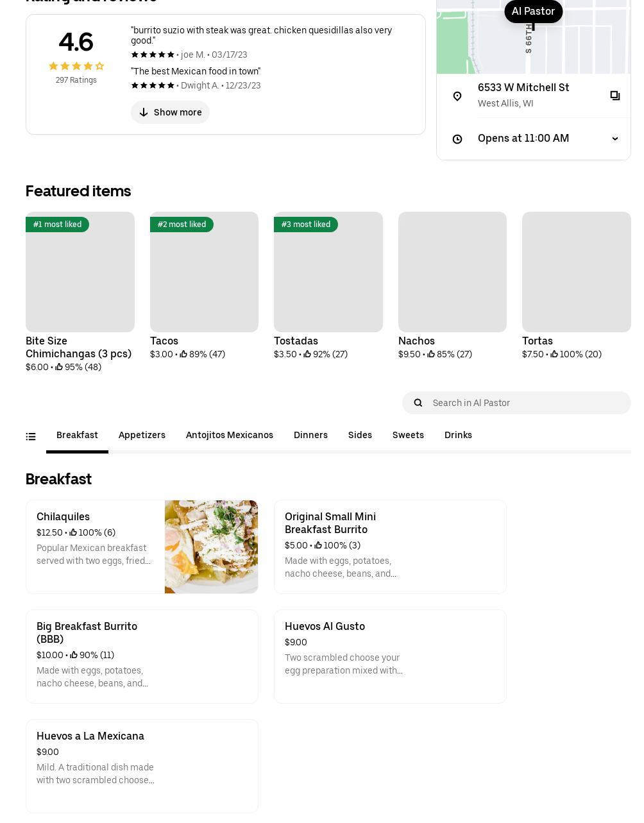Screen dimensions: 644x823
Task: Click the search magnifier icon
Action: pyautogui.click(x=418, y=403)
